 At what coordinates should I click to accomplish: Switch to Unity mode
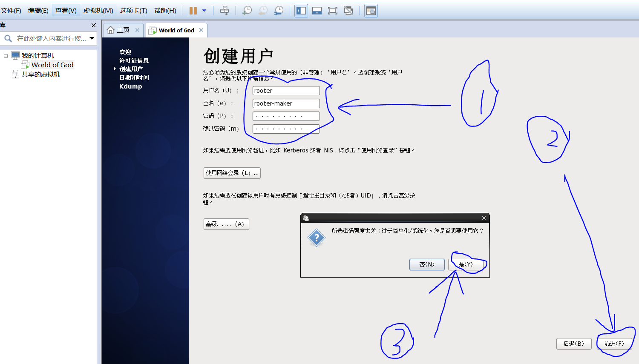point(348,11)
